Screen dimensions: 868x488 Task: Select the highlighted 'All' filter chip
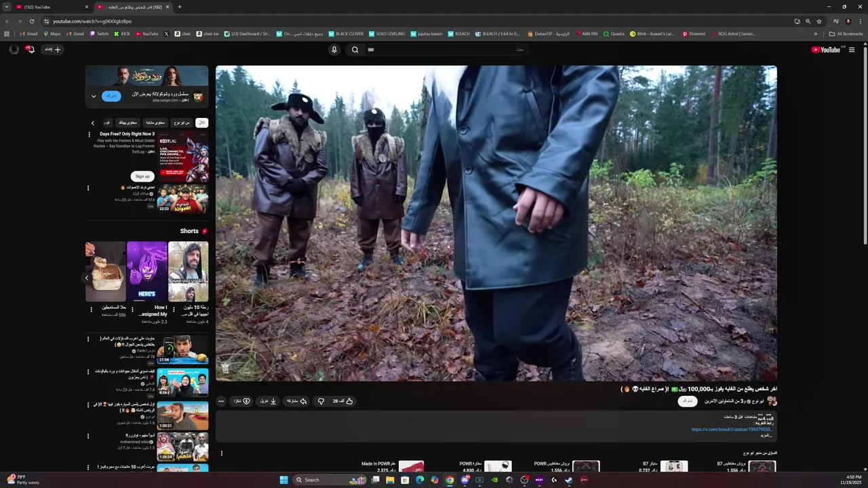tap(201, 123)
